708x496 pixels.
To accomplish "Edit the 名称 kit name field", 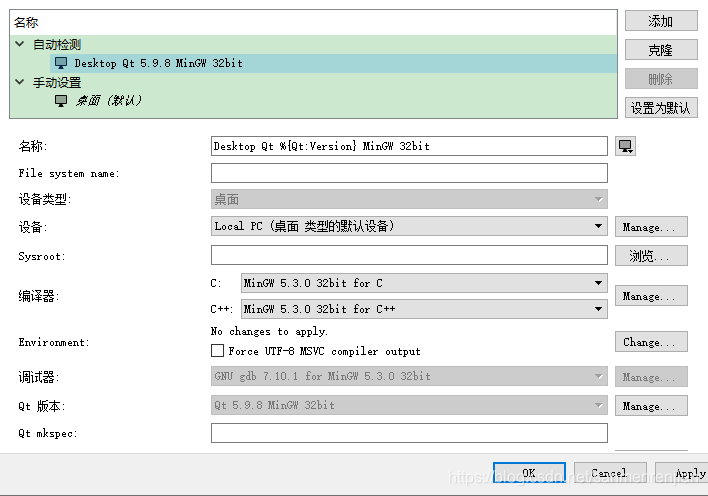I will coord(409,146).
